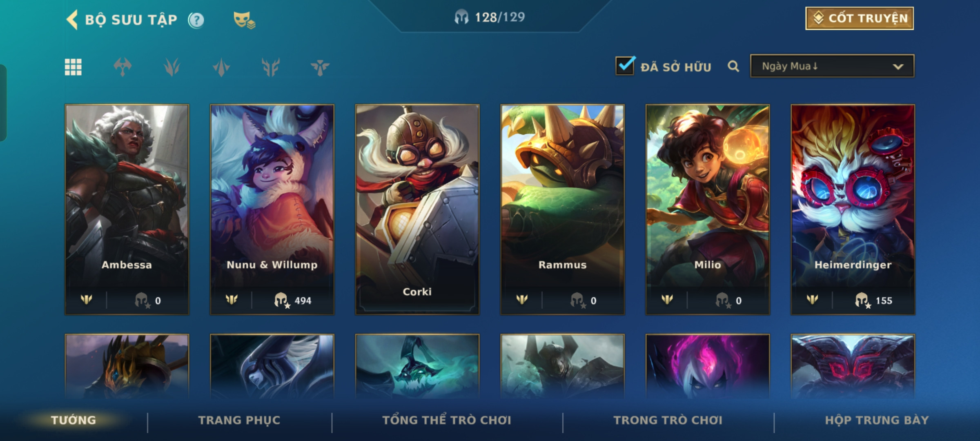Open the champion search magnifier
Screen dimensions: 980x441
[733, 66]
